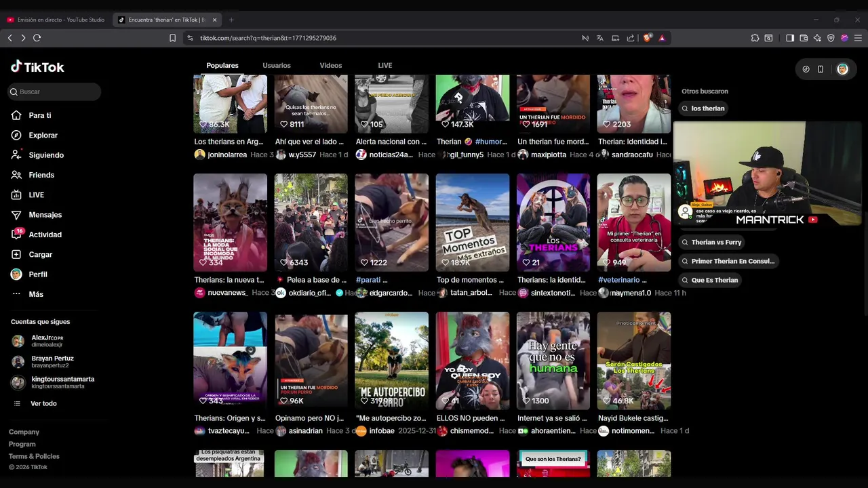The height and width of the screenshot is (488, 868).
Task: Close the TikTok browser tab
Action: [x=215, y=20]
